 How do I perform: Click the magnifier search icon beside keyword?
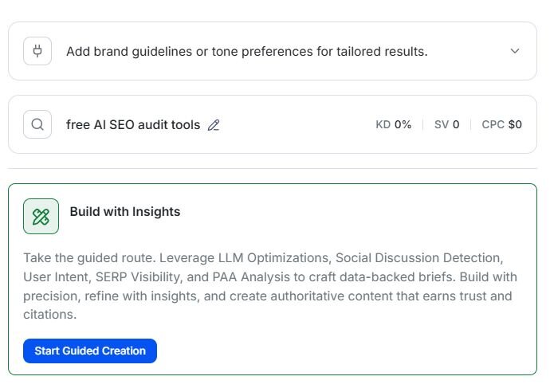coord(37,124)
